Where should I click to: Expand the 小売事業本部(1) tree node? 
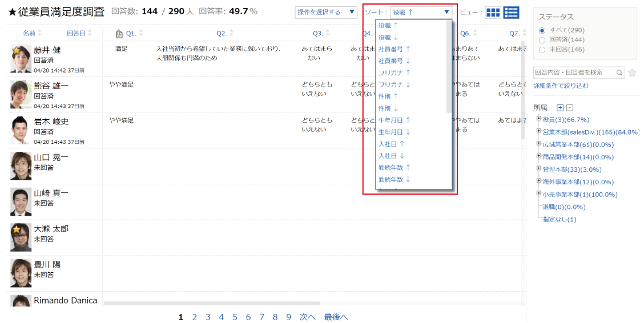pyautogui.click(x=539, y=193)
